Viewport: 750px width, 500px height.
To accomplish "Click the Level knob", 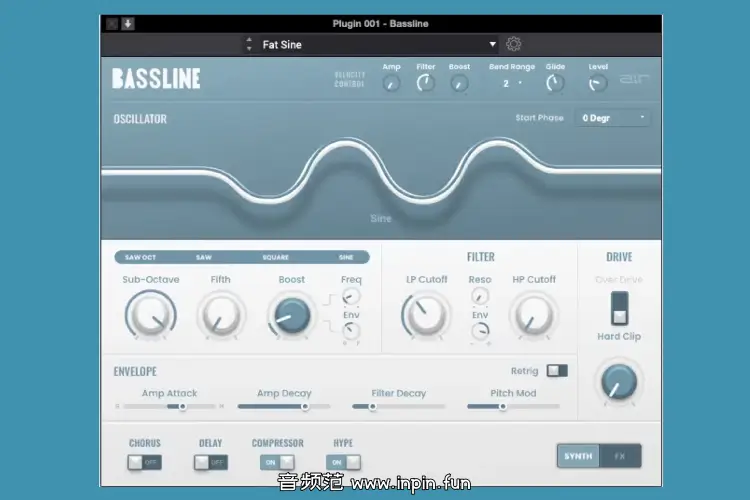I will pos(598,84).
